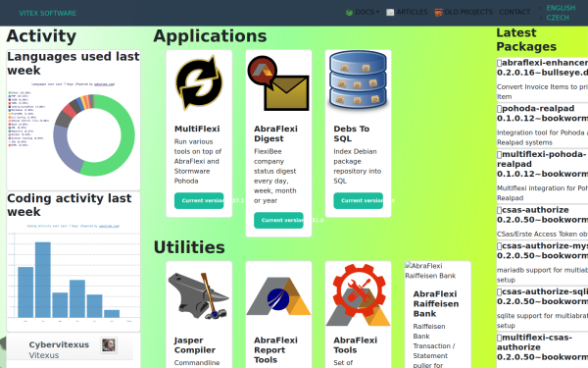Open the Old Projects menu item
This screenshot has height=368, width=588.
tap(464, 12)
